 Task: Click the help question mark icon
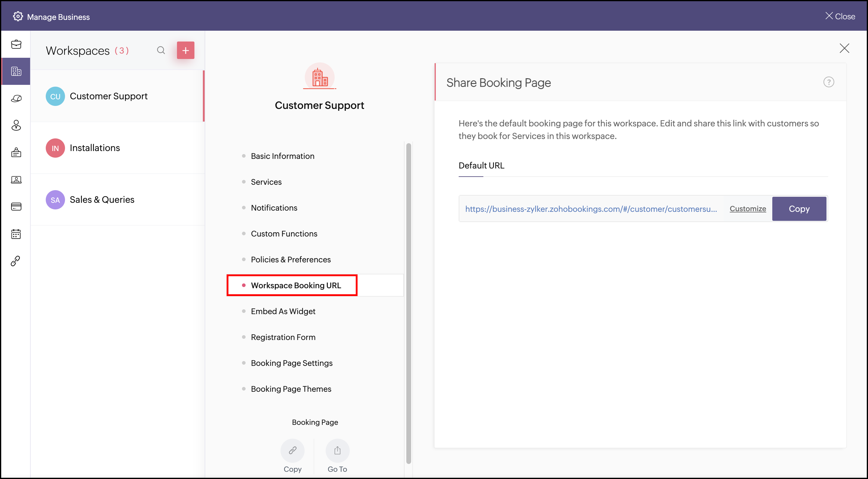(x=828, y=82)
